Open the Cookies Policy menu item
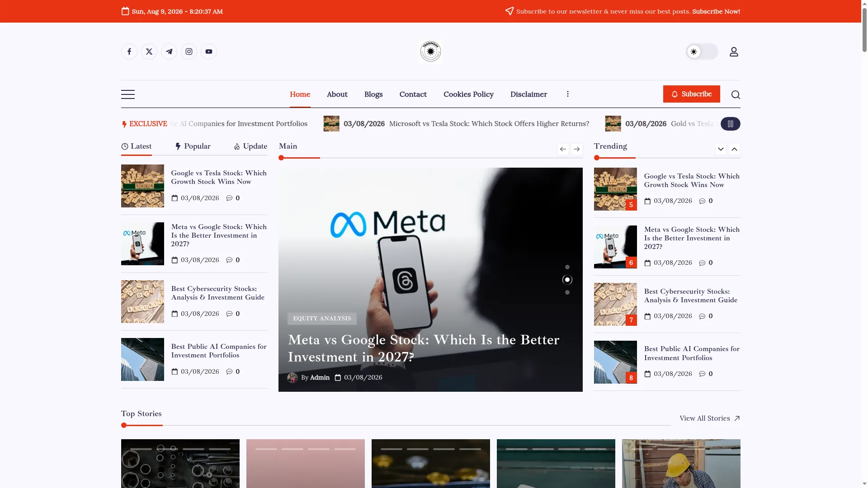This screenshot has width=868, height=488. pos(468,94)
